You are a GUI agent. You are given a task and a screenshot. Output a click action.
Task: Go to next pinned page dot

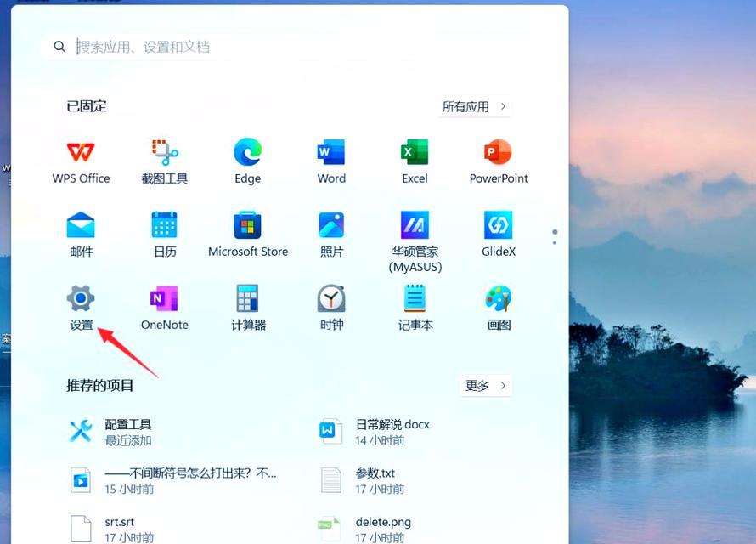coord(555,242)
